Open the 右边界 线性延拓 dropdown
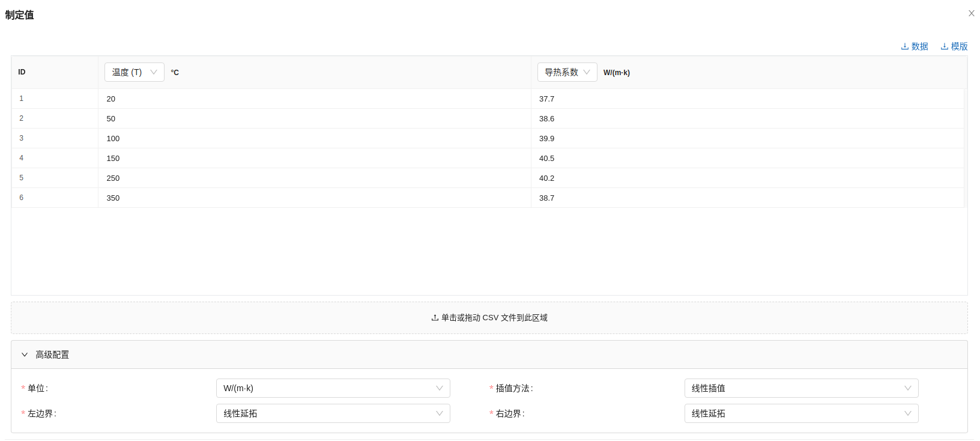Viewport: 980px width, 441px height. tap(802, 413)
